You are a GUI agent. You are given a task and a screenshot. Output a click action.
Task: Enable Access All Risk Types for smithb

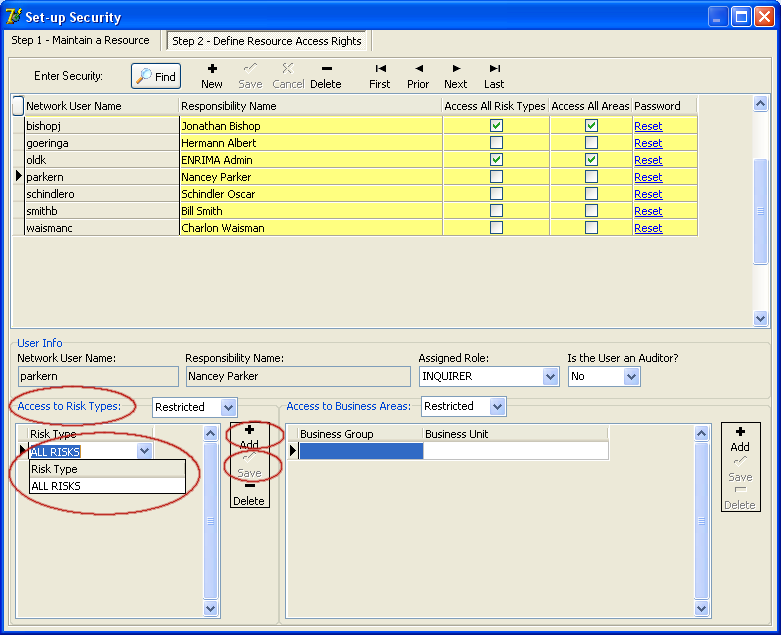(x=496, y=211)
